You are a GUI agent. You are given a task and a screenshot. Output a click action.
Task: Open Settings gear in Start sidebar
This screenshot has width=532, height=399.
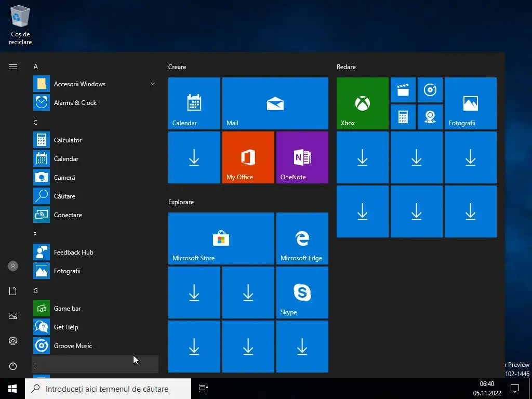point(13,341)
